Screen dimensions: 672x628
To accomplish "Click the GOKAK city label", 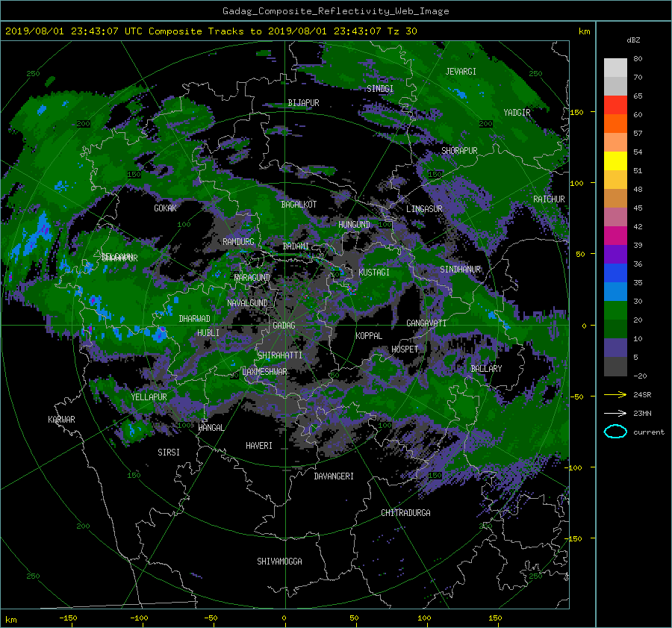I will [166, 208].
